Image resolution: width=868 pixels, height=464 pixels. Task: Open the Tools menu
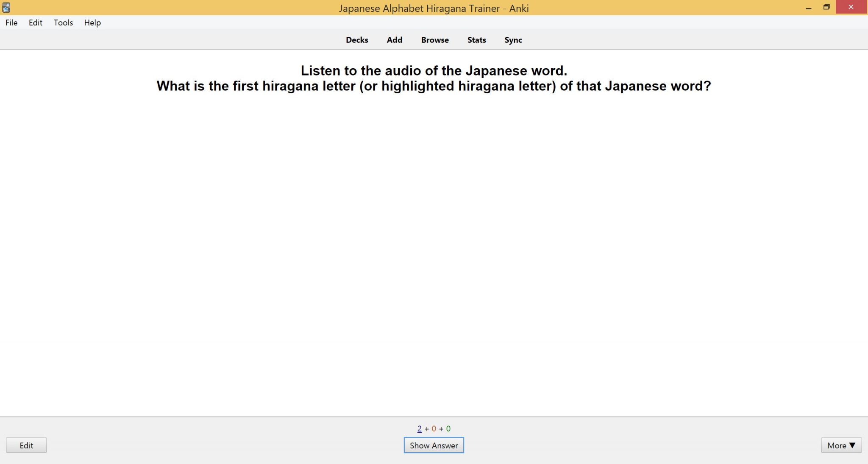click(x=63, y=22)
